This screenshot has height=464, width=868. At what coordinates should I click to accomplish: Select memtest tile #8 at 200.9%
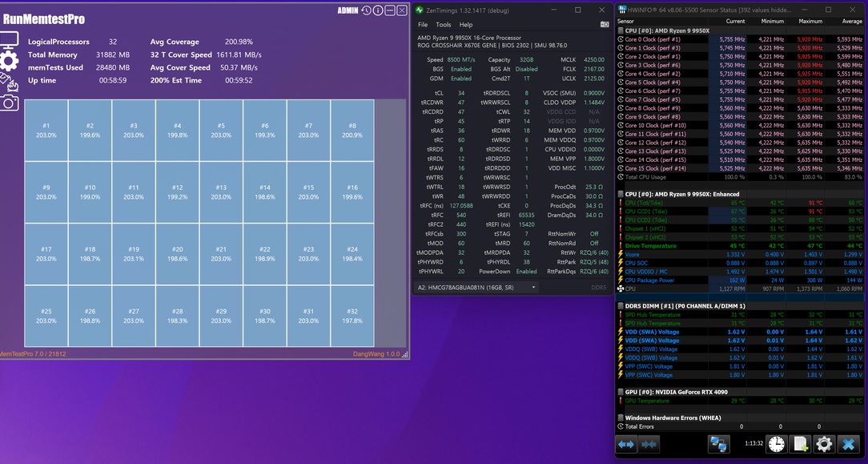point(352,131)
